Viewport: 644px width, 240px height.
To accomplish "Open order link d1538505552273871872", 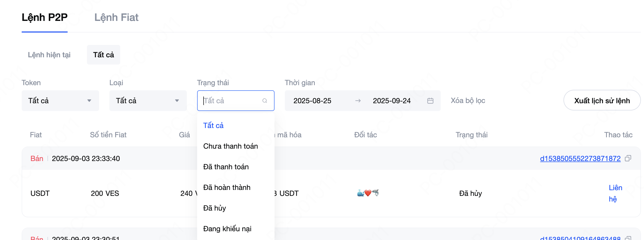I will tap(580, 158).
